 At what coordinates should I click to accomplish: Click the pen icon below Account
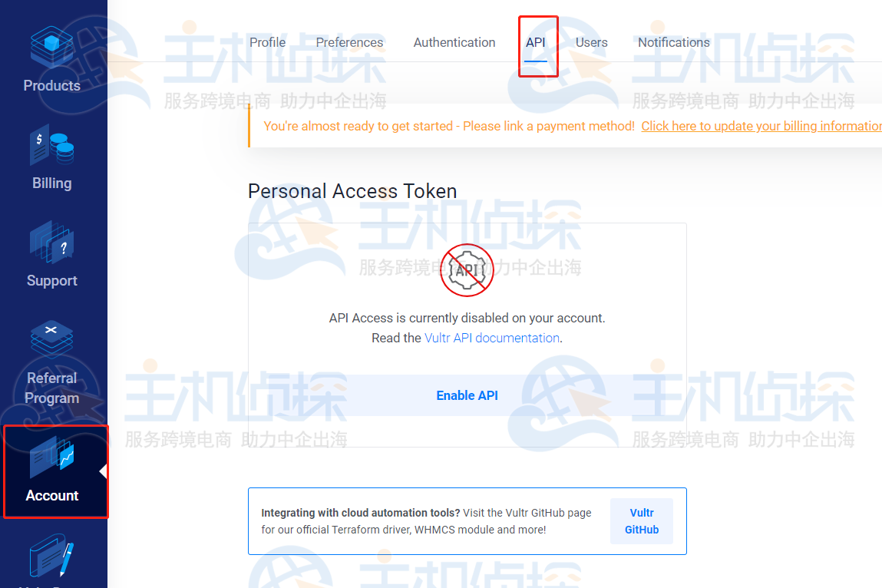coord(51,555)
